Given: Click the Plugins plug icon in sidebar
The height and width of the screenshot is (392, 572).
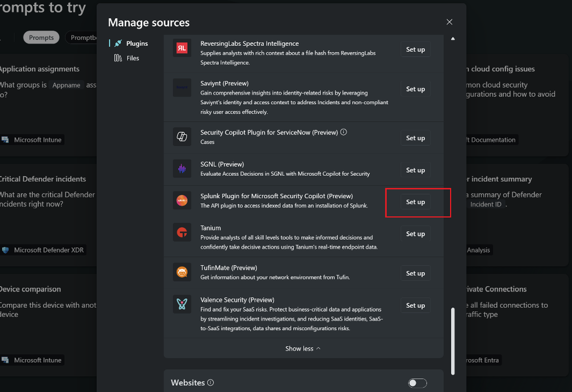Looking at the screenshot, I should click(x=118, y=43).
